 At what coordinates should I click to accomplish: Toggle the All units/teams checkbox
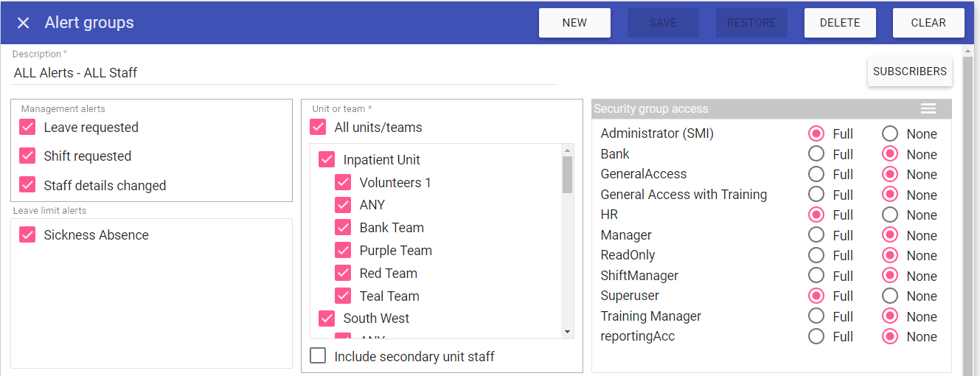(319, 128)
